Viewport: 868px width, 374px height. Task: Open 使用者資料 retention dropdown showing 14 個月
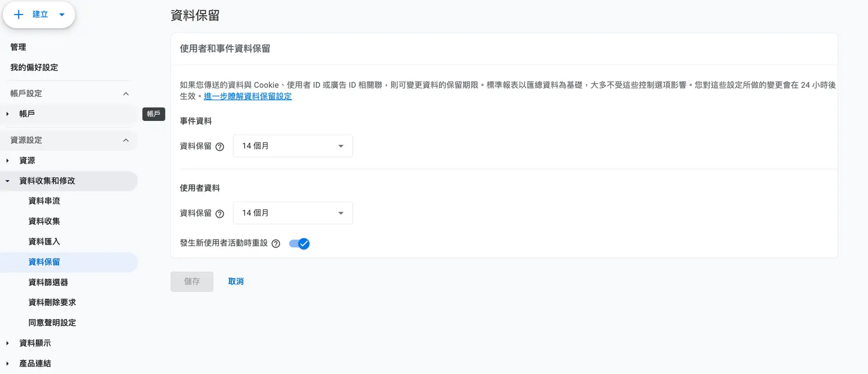click(x=293, y=213)
